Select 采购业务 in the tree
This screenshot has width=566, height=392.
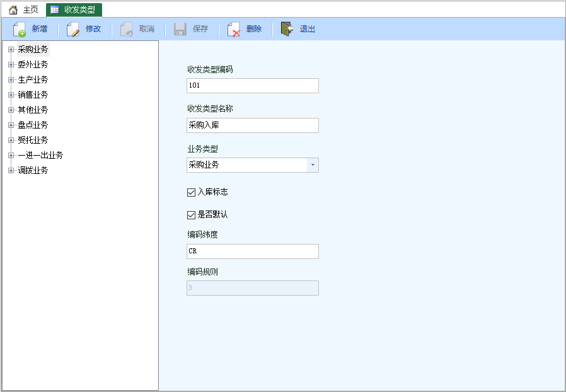tap(33, 49)
